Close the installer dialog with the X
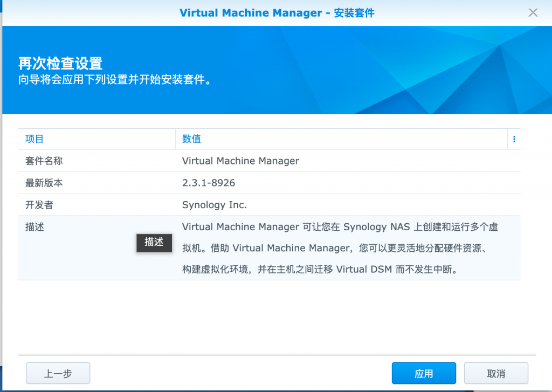The height and width of the screenshot is (392, 552). (x=533, y=13)
